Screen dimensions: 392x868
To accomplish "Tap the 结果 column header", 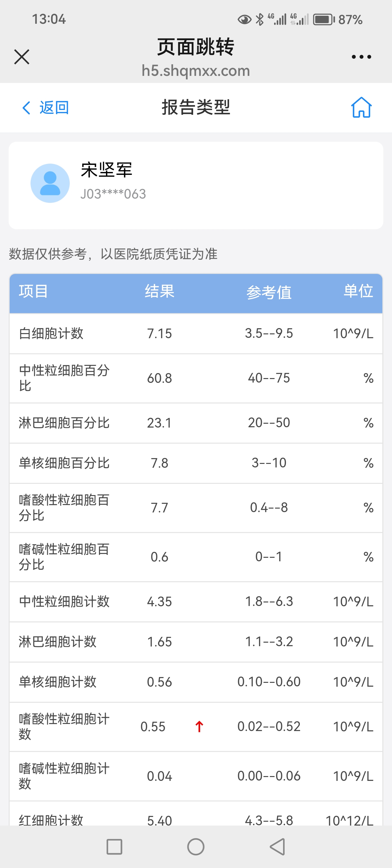I will pos(159,291).
